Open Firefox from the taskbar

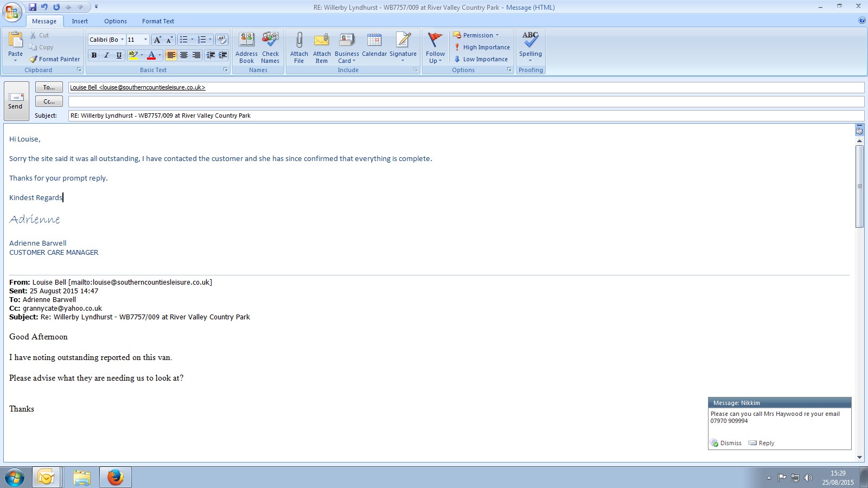[x=115, y=478]
